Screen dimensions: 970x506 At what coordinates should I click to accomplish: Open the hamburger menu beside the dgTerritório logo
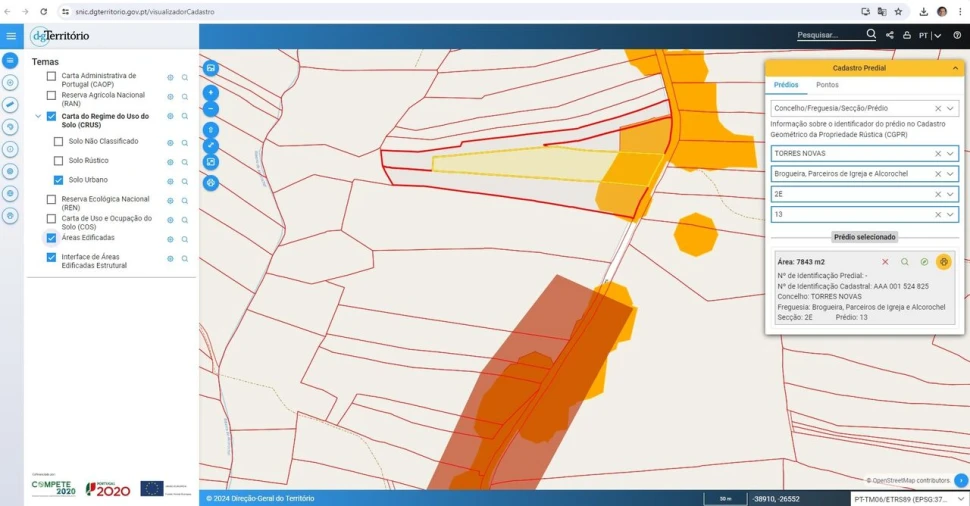[x=11, y=36]
